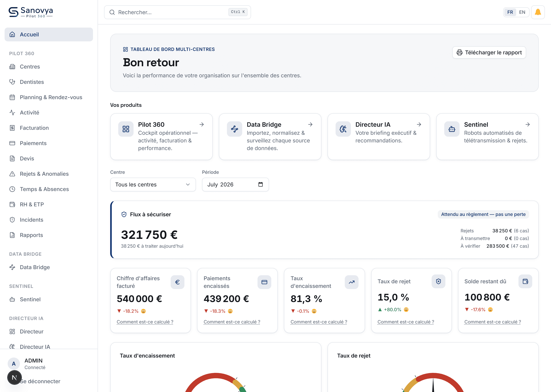
Task: Follow the arrow on Sentinel card
Action: (x=528, y=124)
